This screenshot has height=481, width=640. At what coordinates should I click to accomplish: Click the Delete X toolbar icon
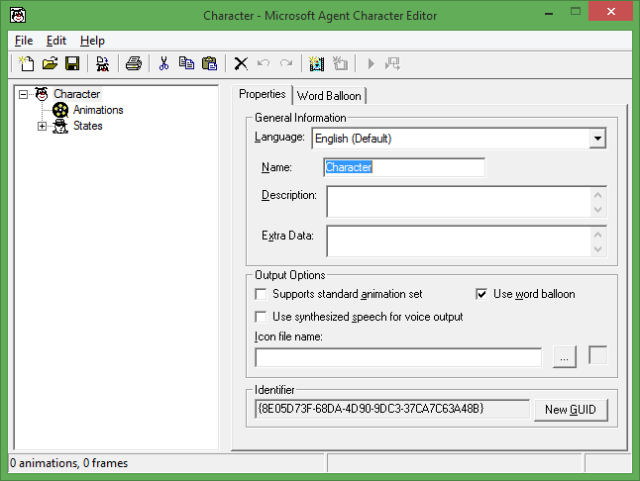pos(240,64)
